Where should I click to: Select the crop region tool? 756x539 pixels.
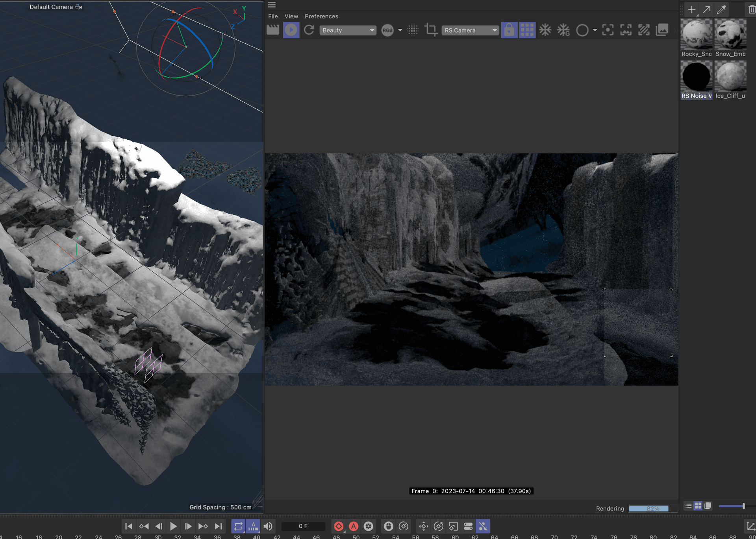(x=431, y=30)
